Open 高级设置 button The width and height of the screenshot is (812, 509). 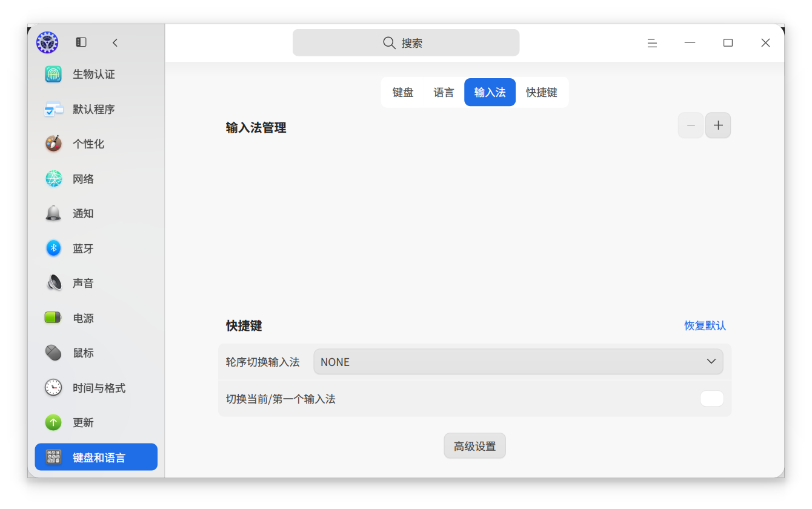[475, 446]
